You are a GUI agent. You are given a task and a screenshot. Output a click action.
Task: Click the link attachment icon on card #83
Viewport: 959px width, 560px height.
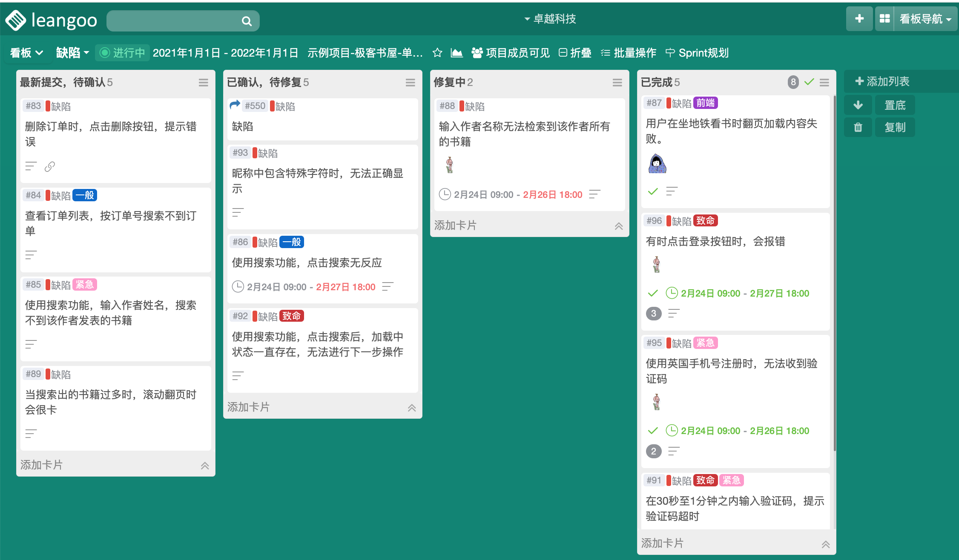(50, 166)
